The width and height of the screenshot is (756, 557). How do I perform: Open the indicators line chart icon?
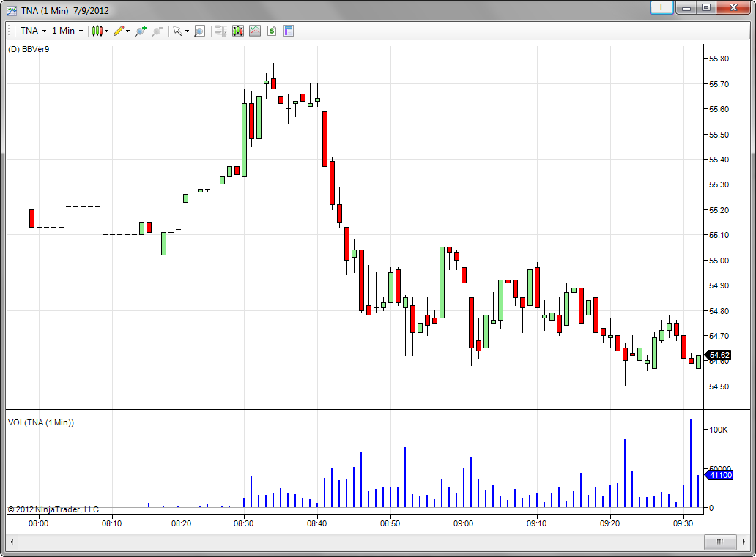[255, 31]
